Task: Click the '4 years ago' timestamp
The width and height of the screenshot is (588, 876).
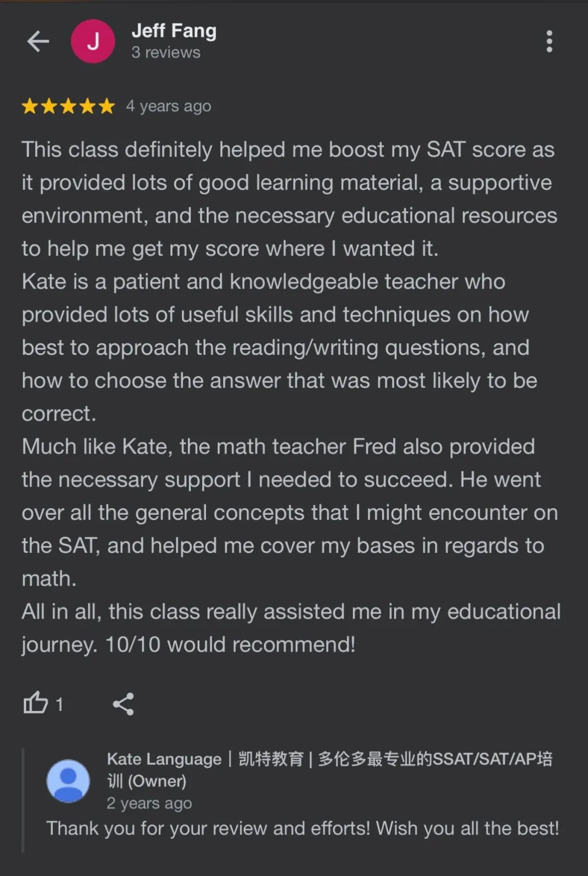Action: [x=169, y=106]
